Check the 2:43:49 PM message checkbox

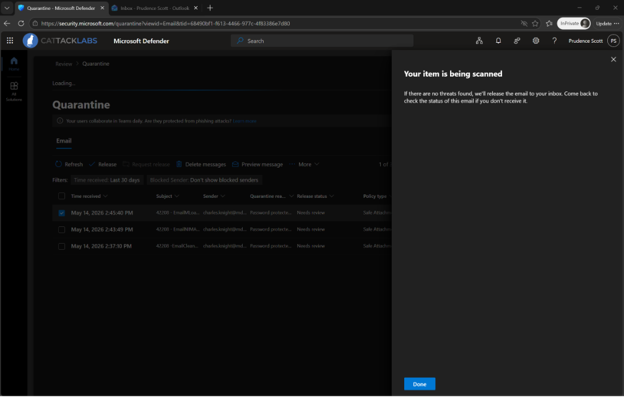(x=61, y=230)
